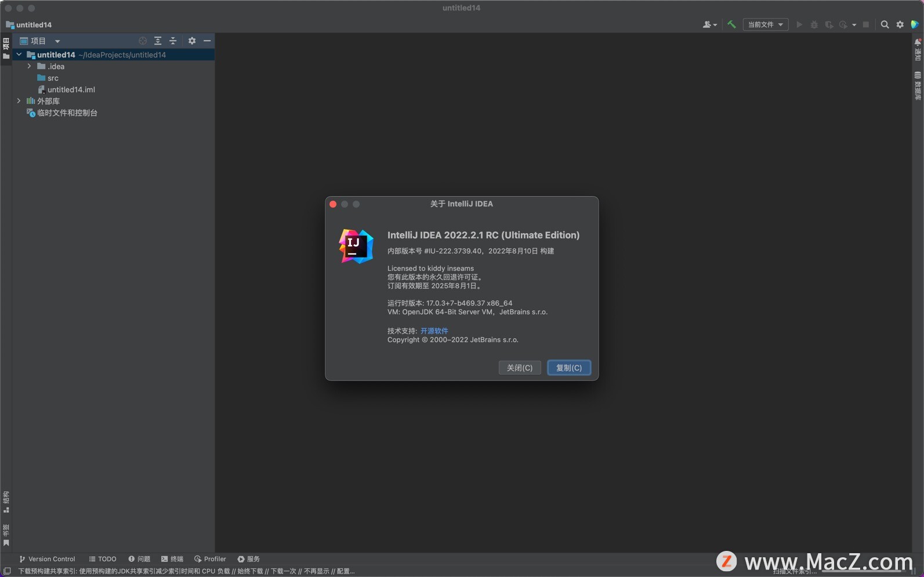Viewport: 924px width, 577px height.
Task: Click the Collapse All icon in project panel
Action: pos(173,41)
